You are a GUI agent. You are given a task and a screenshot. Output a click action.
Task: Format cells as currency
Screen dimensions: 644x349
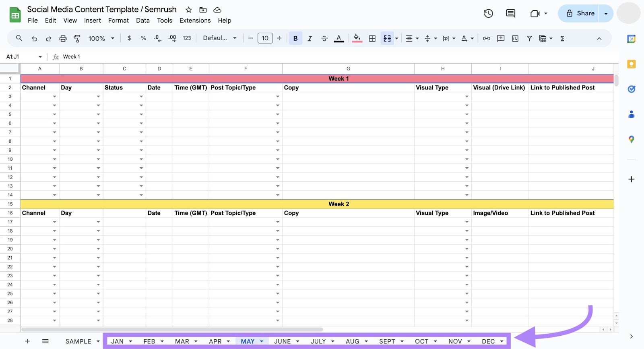pos(129,38)
